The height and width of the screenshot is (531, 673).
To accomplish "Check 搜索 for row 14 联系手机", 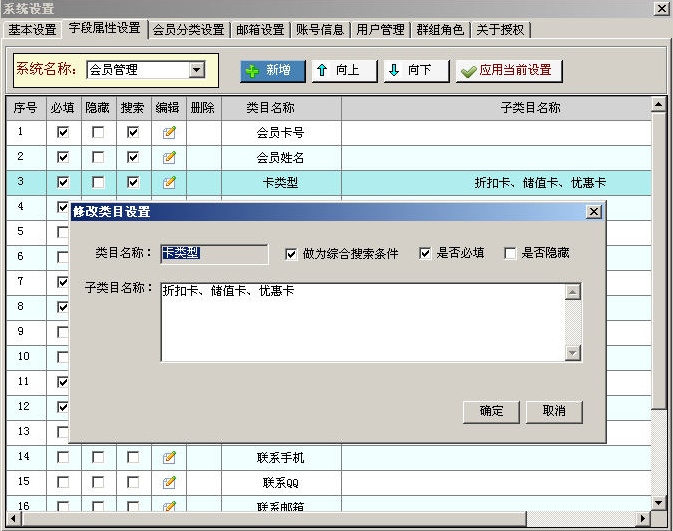I will click(x=133, y=457).
